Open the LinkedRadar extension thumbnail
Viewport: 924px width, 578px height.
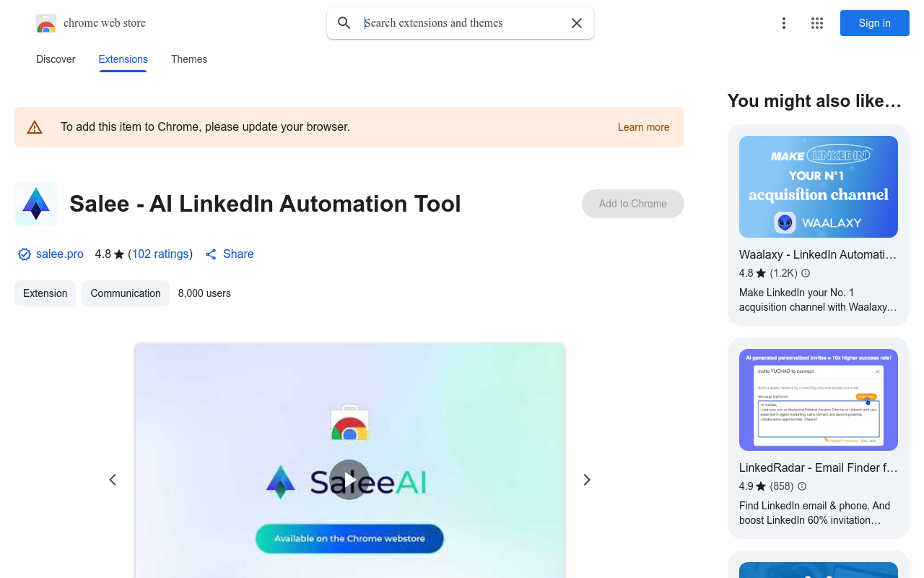819,400
